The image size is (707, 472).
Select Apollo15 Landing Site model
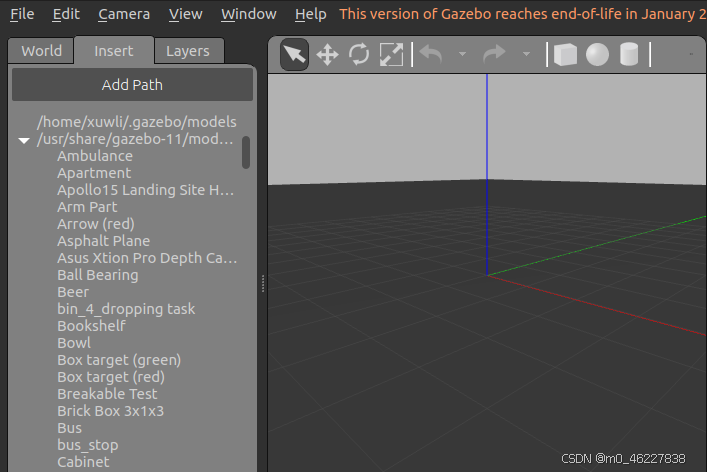(145, 190)
